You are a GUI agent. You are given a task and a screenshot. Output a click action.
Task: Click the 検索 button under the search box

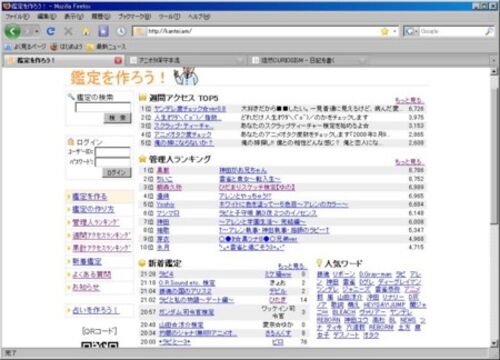117,118
